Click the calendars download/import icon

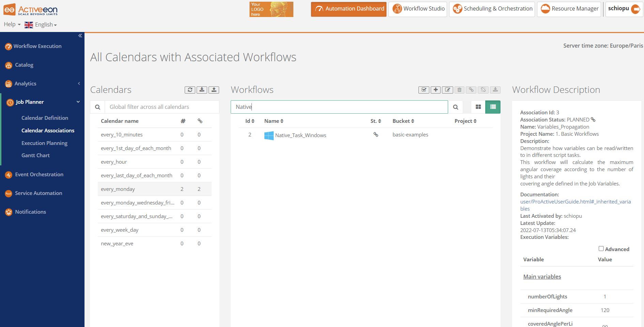coord(202,90)
